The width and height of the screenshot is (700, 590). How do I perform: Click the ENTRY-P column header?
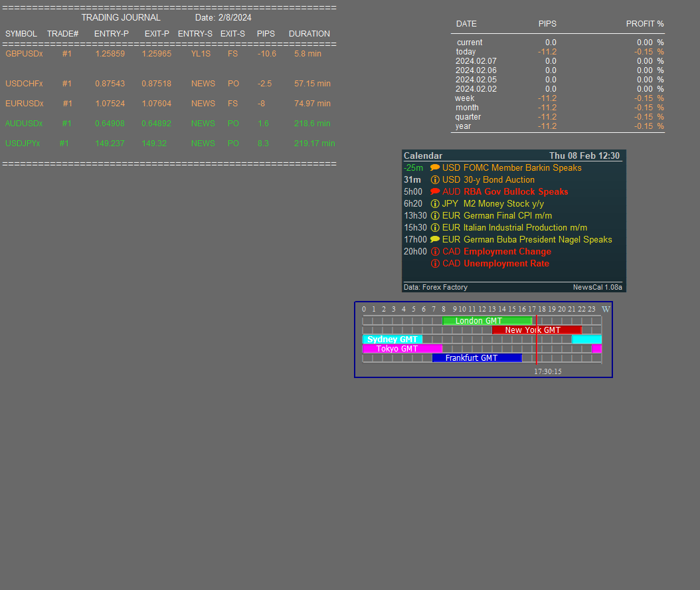coord(112,34)
